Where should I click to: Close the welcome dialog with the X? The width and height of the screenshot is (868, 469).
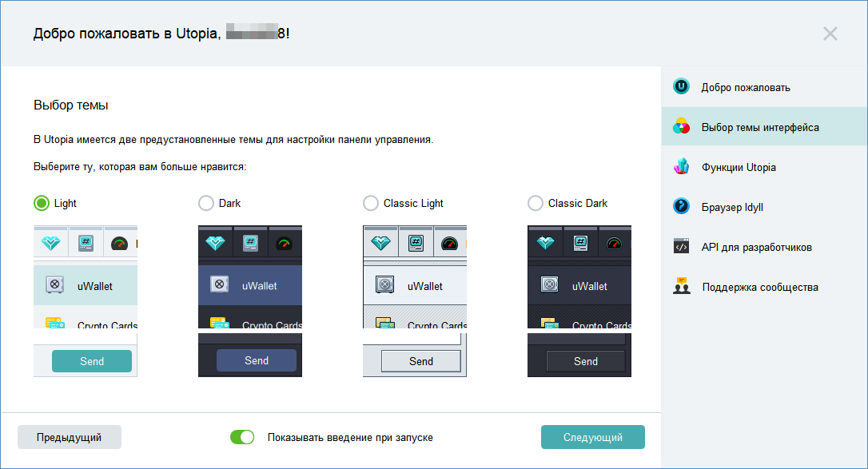click(x=830, y=34)
